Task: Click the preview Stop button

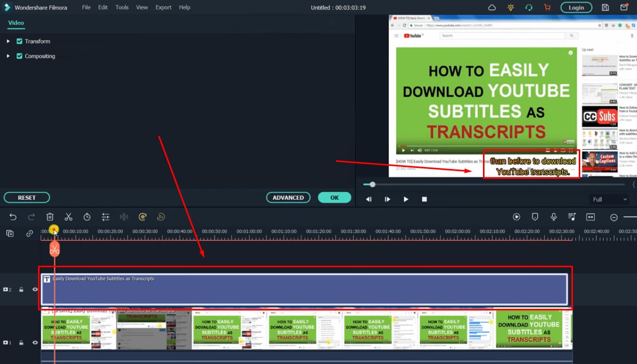Action: pos(424,199)
